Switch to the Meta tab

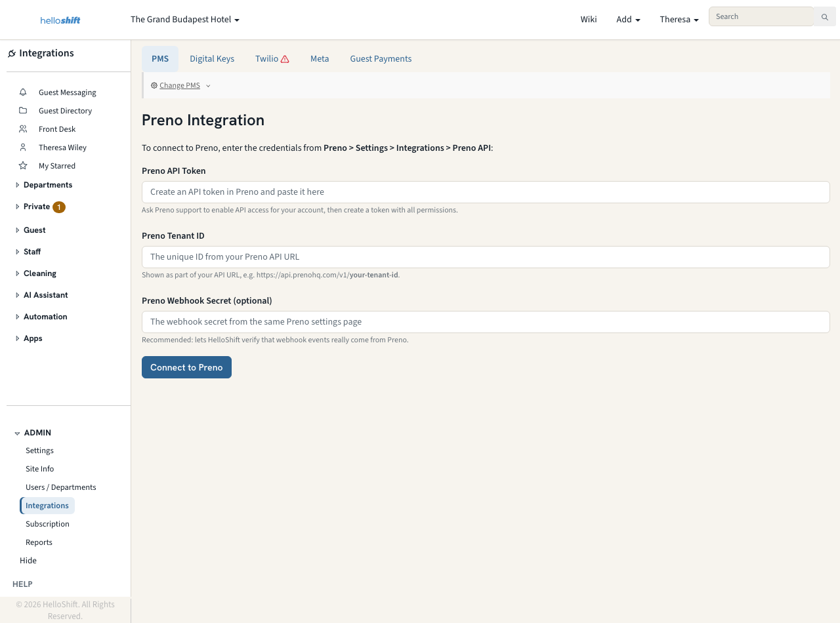(x=320, y=59)
